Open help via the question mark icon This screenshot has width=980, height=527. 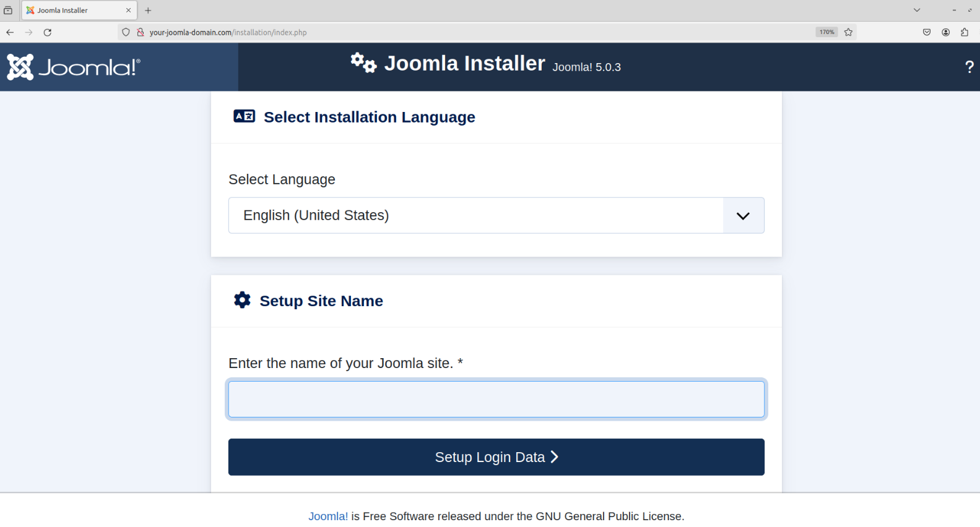[969, 67]
